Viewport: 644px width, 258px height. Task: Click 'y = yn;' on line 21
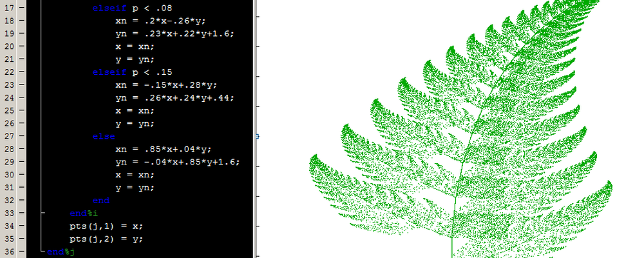click(135, 59)
